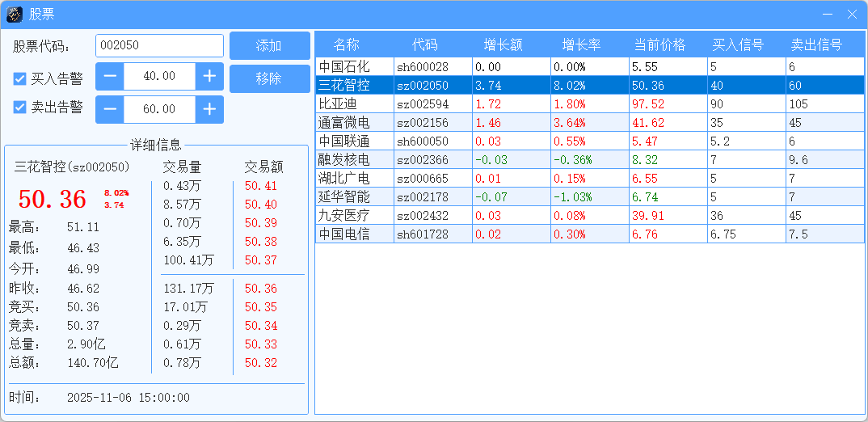Select the 中国石化 row
Viewport: 868px width, 422px height.
(590, 66)
